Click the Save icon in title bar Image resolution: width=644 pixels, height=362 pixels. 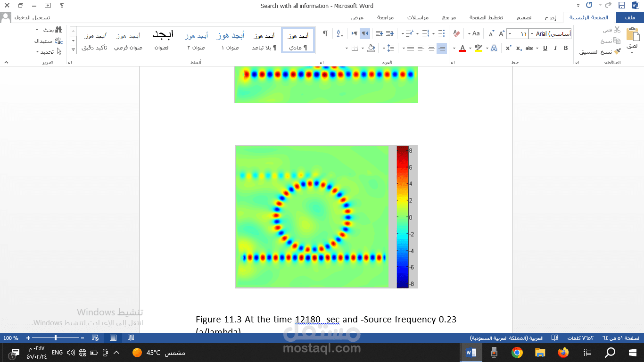[621, 6]
